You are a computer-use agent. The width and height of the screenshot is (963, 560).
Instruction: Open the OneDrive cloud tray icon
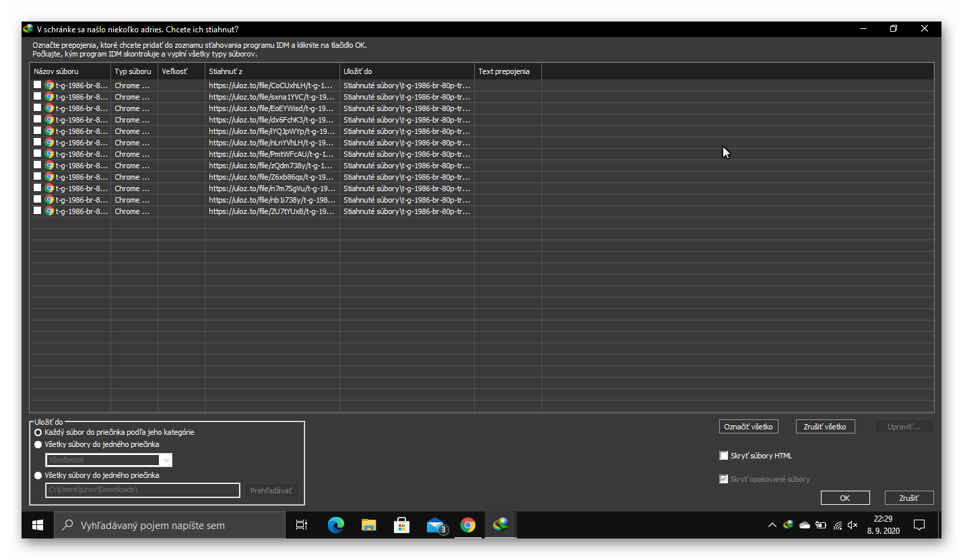click(804, 525)
